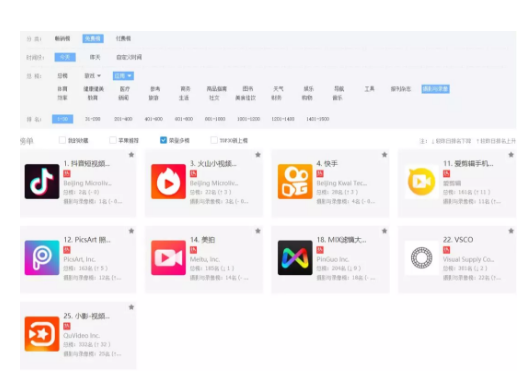Choose the 自定义时间 time option
The height and width of the screenshot is (383, 529).
[x=129, y=57]
